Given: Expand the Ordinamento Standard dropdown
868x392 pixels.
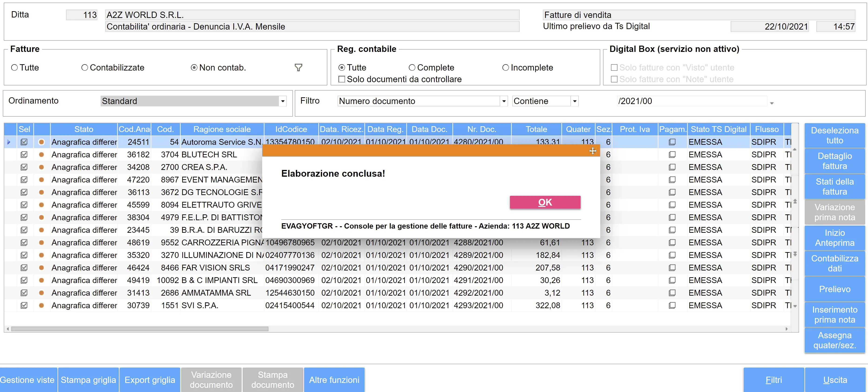Looking at the screenshot, I should 283,101.
